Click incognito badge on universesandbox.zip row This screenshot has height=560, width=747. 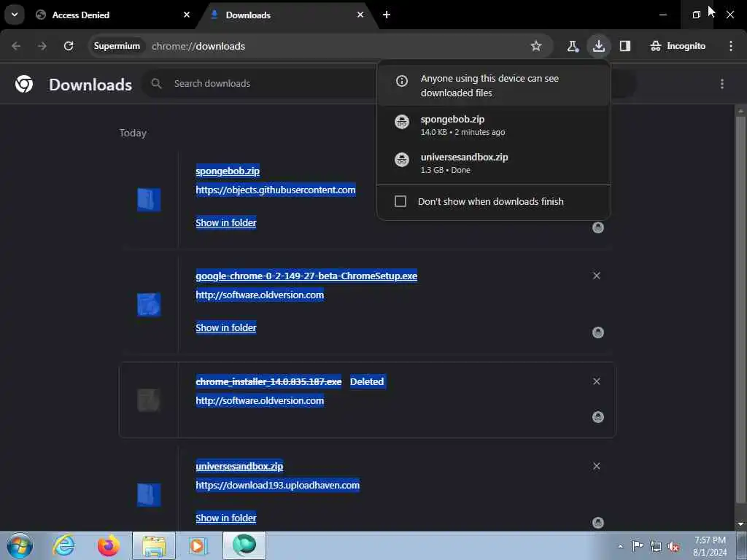598,523
